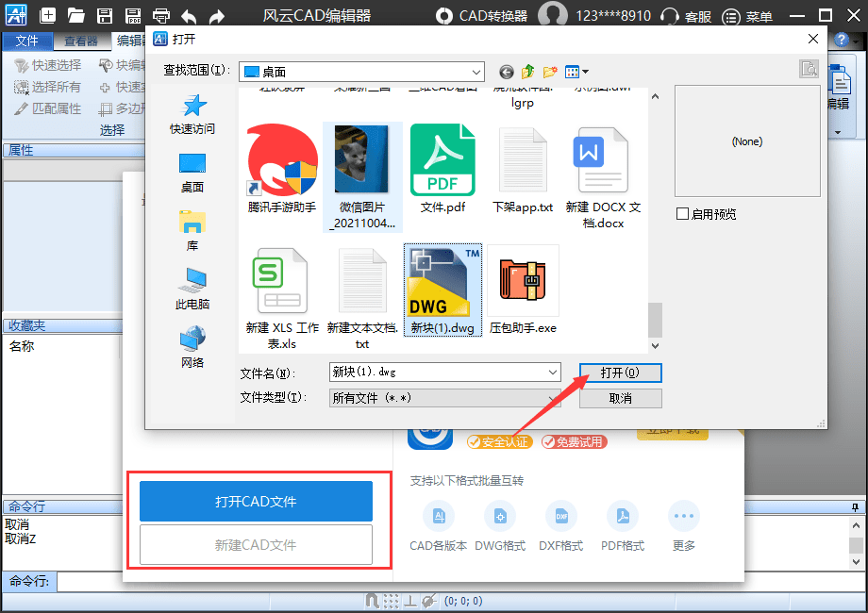Image resolution: width=868 pixels, height=613 pixels.
Task: Select the 新块(1).dwg file thumbnail
Action: pyautogui.click(x=442, y=281)
